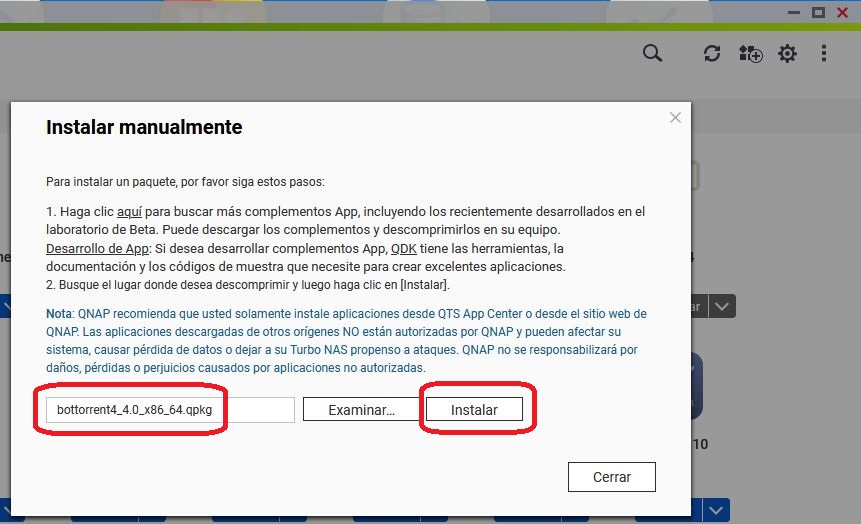Expand the dropdown arrow beside the upper-right app button
Image resolution: width=861 pixels, height=524 pixels.
(724, 306)
